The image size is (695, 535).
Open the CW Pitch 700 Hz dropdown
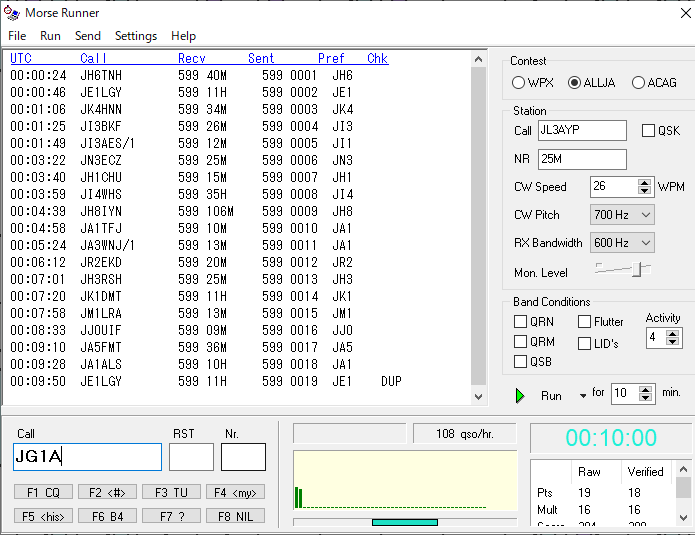[622, 215]
